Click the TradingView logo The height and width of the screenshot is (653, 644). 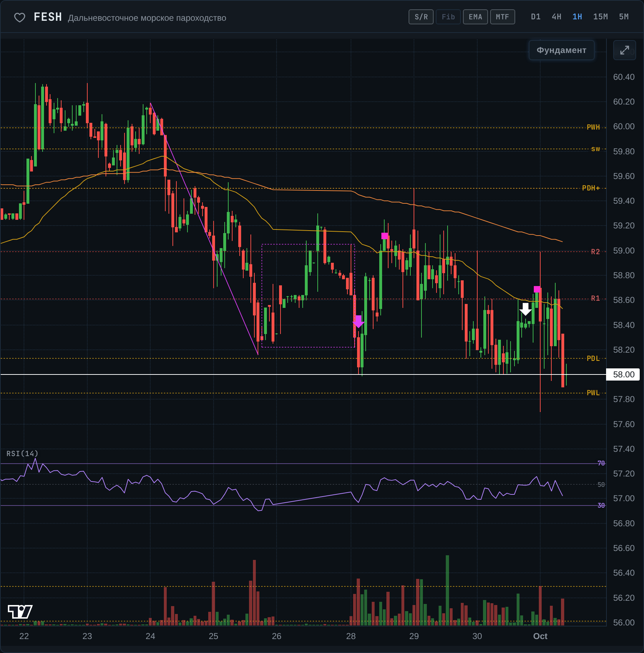click(x=20, y=611)
